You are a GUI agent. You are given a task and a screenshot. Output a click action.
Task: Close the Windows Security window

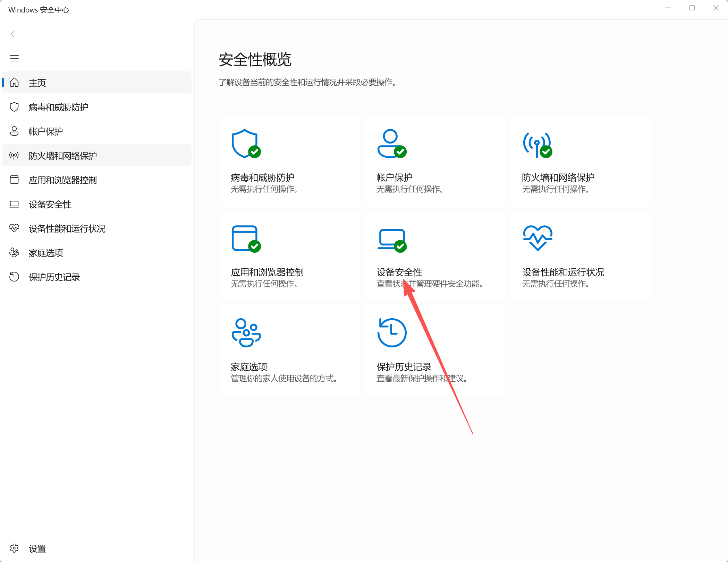pyautogui.click(x=716, y=8)
